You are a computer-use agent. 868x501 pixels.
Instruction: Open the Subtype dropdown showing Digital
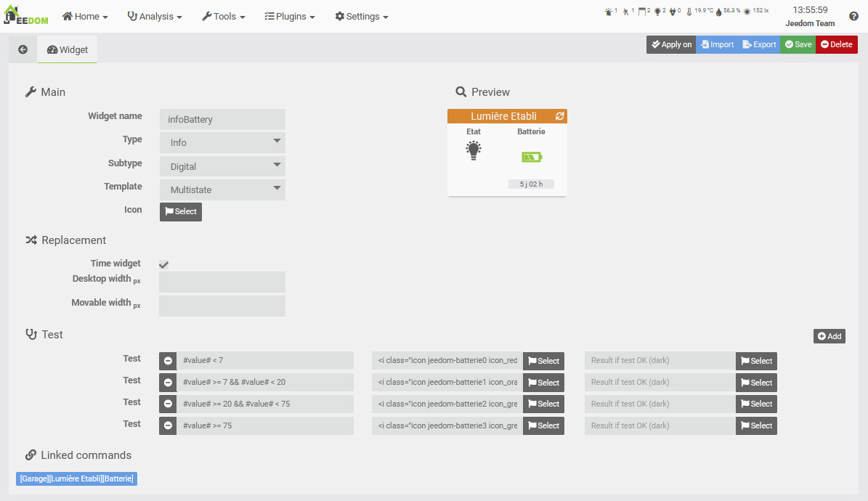(222, 166)
